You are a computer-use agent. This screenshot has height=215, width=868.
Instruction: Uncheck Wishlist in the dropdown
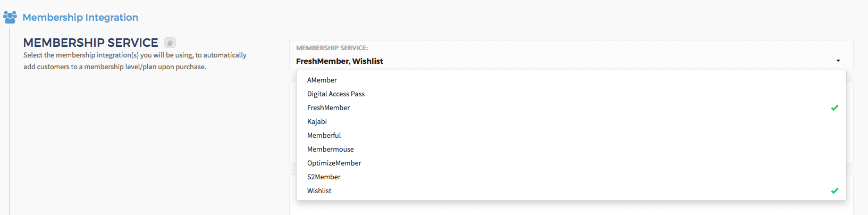coord(571,191)
